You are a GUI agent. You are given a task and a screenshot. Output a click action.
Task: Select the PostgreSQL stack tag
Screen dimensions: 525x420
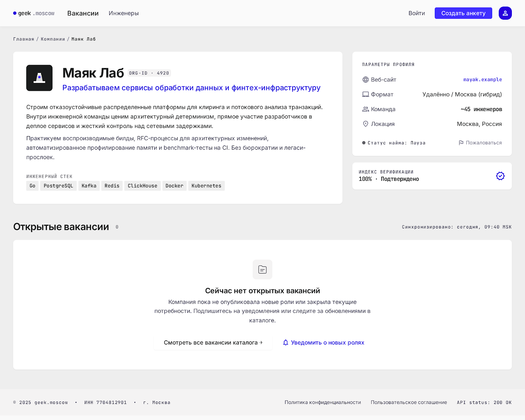(x=58, y=186)
